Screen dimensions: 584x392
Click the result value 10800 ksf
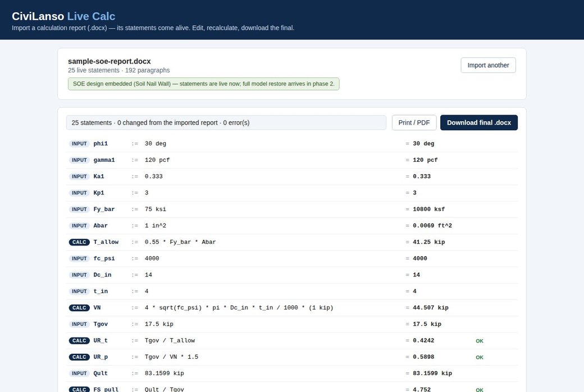428,209
